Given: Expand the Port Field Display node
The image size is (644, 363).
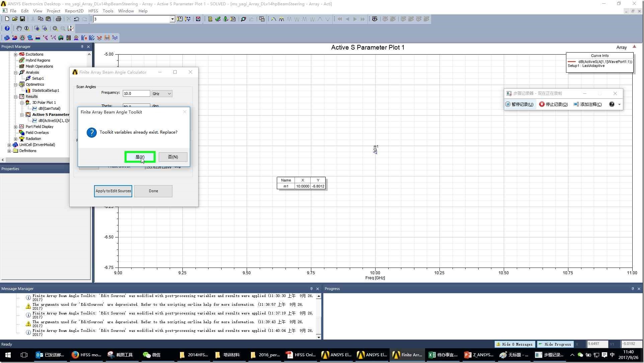Looking at the screenshot, I should 15,127.
